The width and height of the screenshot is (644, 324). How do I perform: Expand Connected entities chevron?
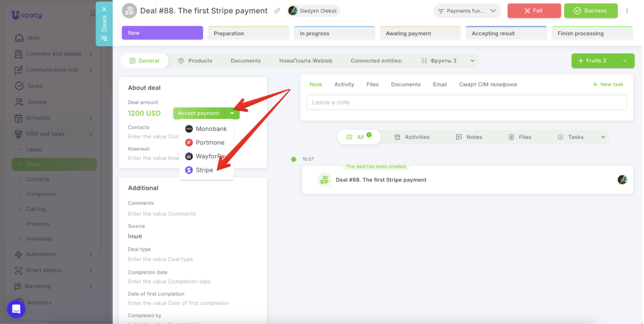tap(472, 61)
